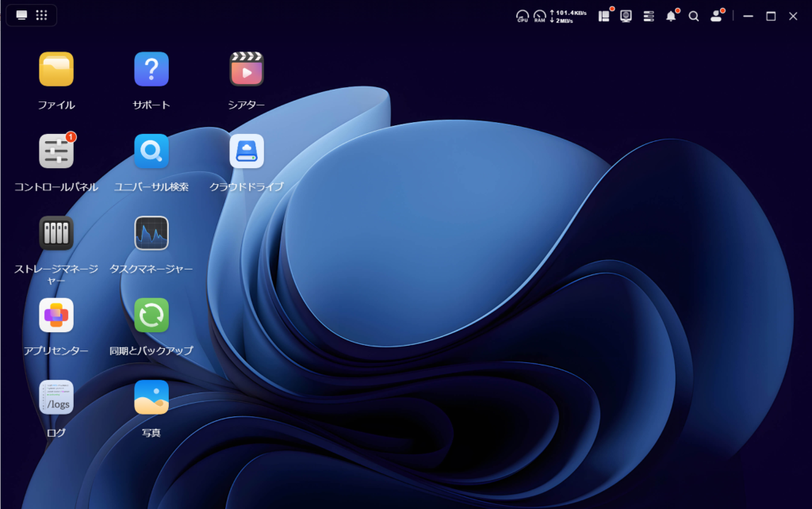Click the RAM usage gauge
Image resolution: width=812 pixels, height=509 pixels.
pyautogui.click(x=539, y=16)
